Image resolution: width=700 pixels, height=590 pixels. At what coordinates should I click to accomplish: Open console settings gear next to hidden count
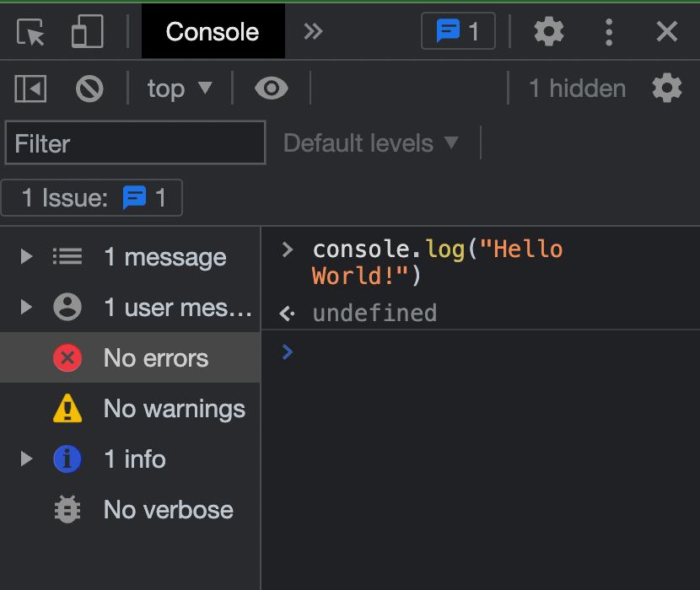[x=666, y=88]
